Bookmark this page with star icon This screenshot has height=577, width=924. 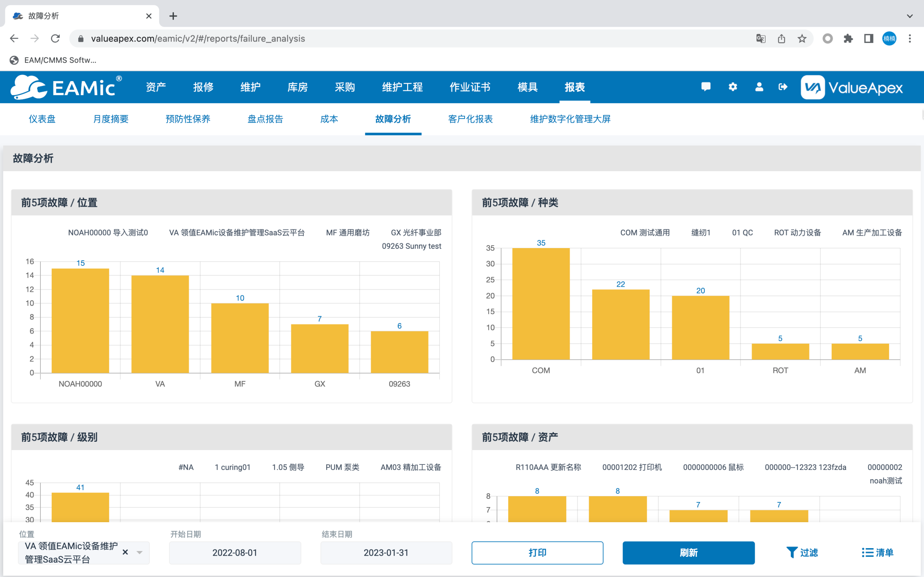pos(802,39)
